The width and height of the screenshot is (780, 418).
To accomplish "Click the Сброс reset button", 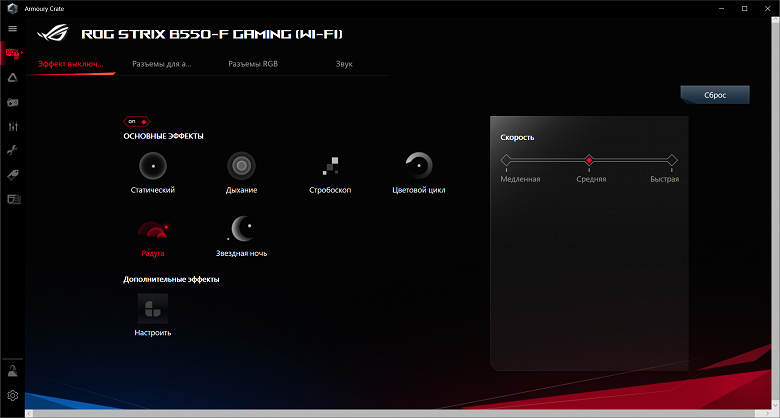I will tap(715, 95).
